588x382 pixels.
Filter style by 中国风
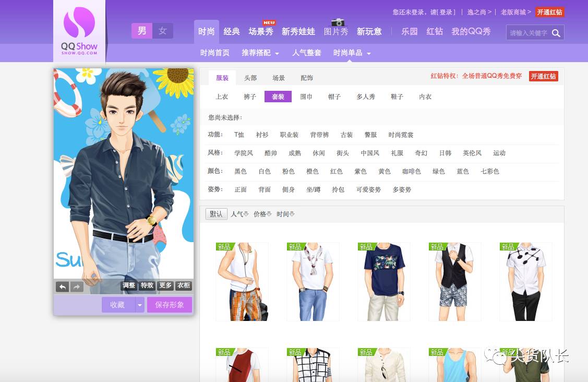[x=370, y=153]
